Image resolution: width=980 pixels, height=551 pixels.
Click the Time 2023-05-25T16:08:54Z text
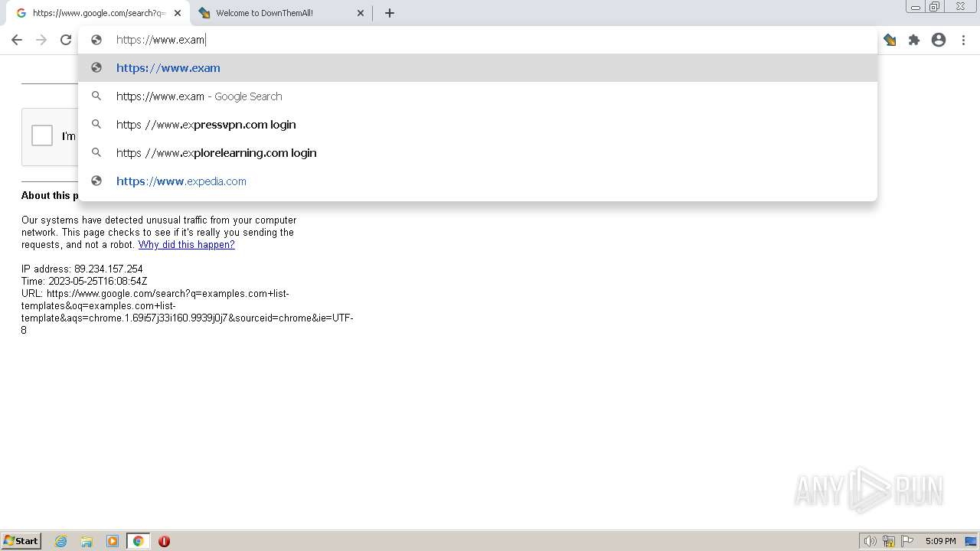point(84,282)
